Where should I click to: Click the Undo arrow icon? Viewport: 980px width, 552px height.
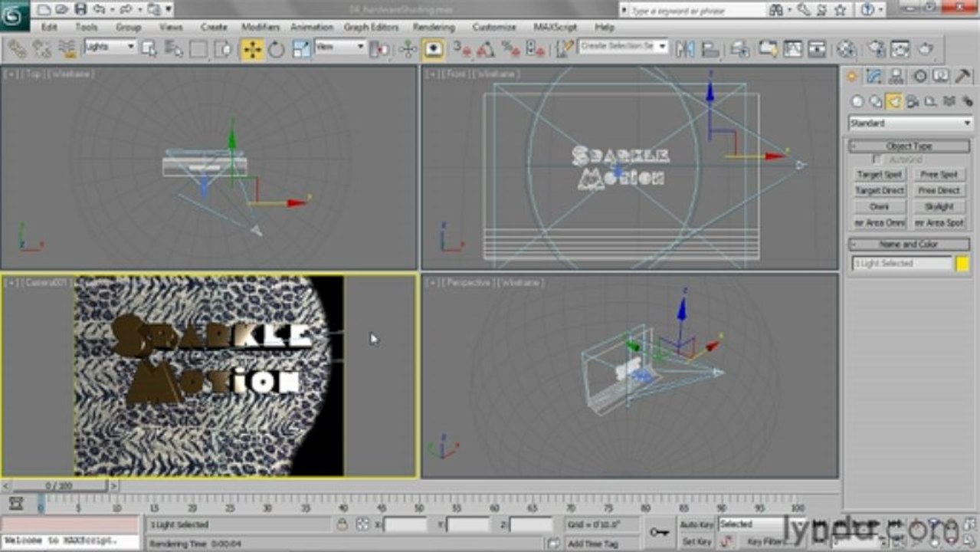coord(99,9)
